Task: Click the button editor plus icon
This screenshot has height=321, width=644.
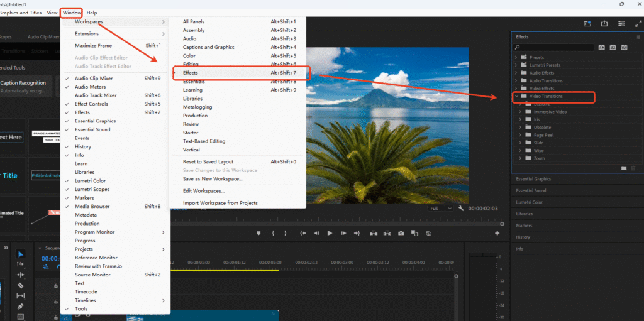Action: click(497, 233)
